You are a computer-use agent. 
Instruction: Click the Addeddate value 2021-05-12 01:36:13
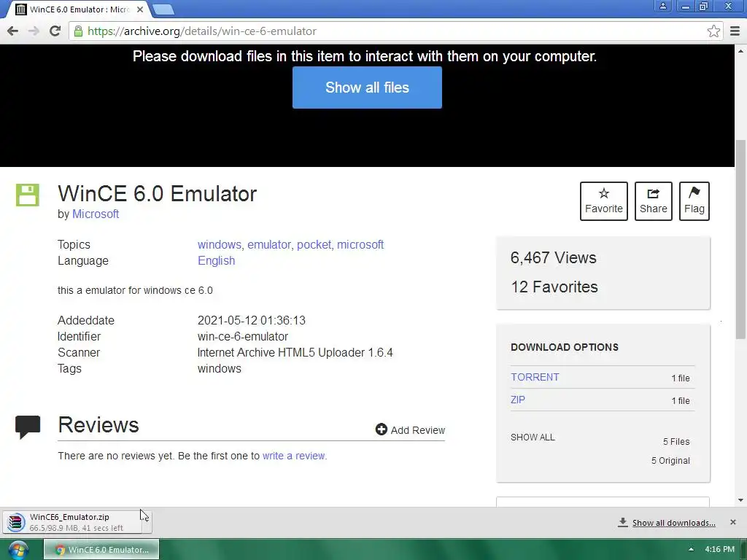point(252,321)
